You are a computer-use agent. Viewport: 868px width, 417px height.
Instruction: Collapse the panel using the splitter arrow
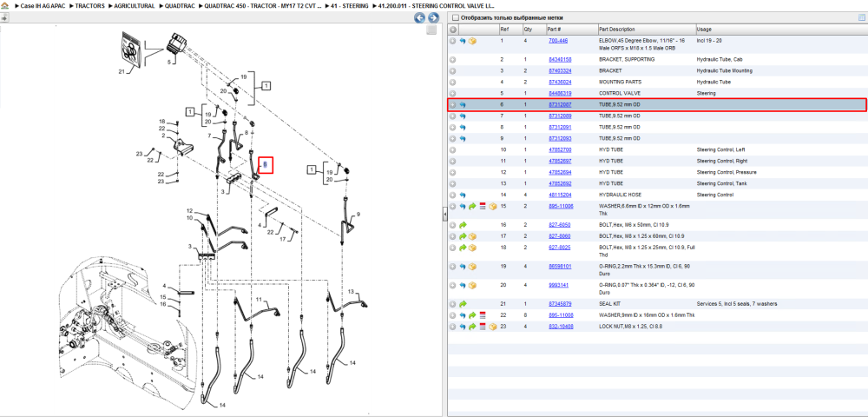[x=444, y=215]
